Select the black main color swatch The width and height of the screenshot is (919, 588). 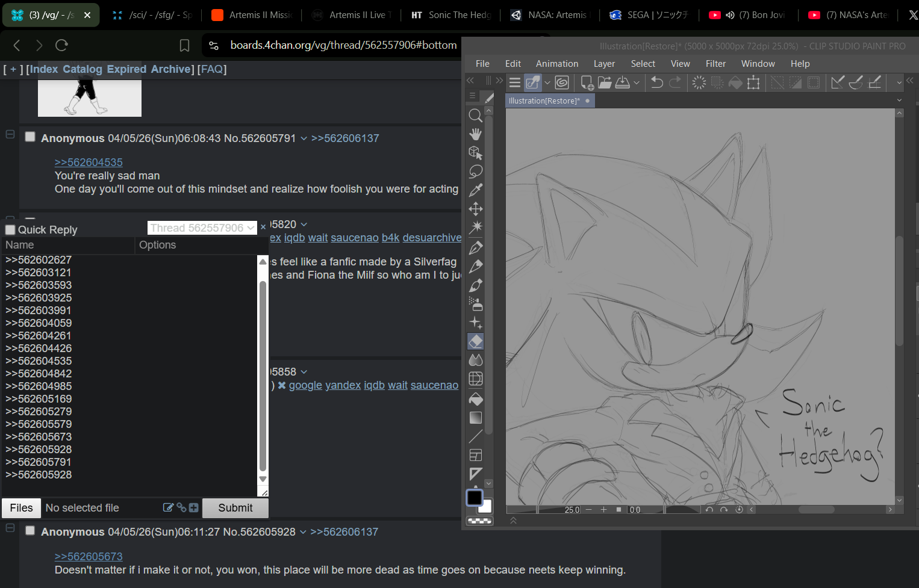click(475, 498)
